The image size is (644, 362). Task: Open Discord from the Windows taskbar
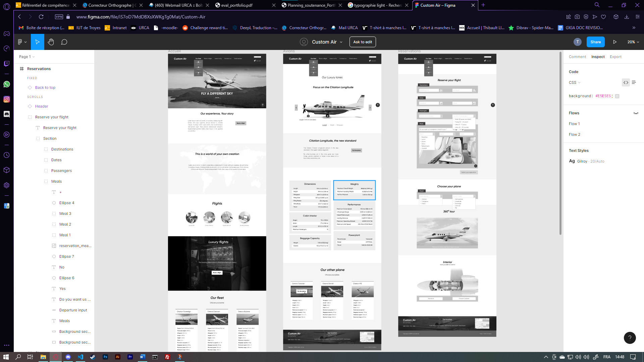coord(68,357)
